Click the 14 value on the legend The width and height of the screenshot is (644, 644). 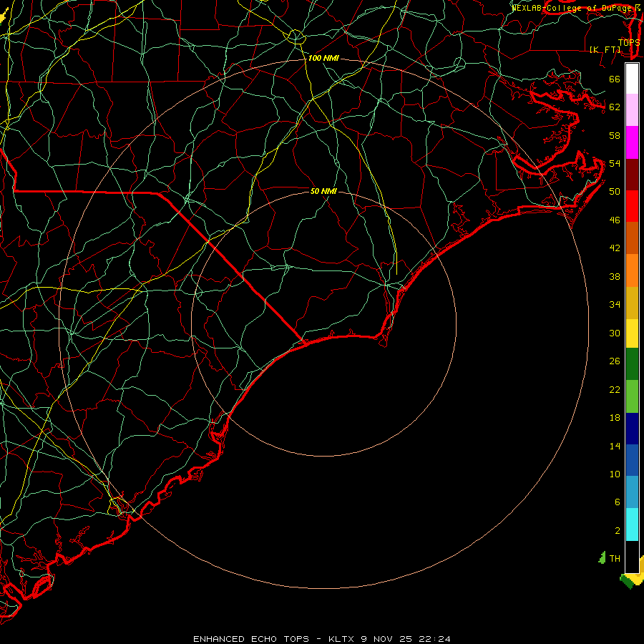[x=615, y=446]
